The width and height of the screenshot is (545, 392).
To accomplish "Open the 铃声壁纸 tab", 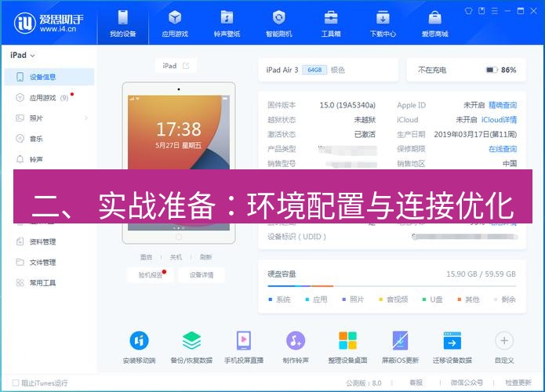I will [x=227, y=24].
